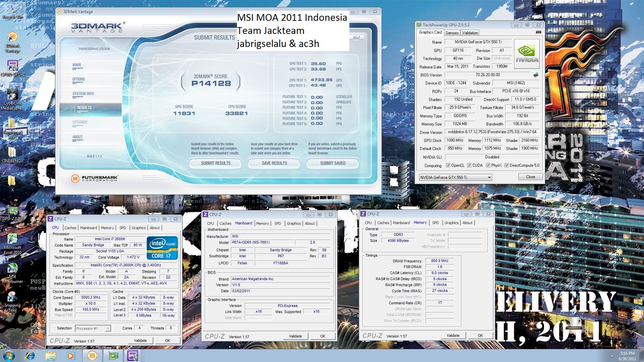Click the Windows Start button
Viewport: 644px width, 362px height.
coord(8,355)
